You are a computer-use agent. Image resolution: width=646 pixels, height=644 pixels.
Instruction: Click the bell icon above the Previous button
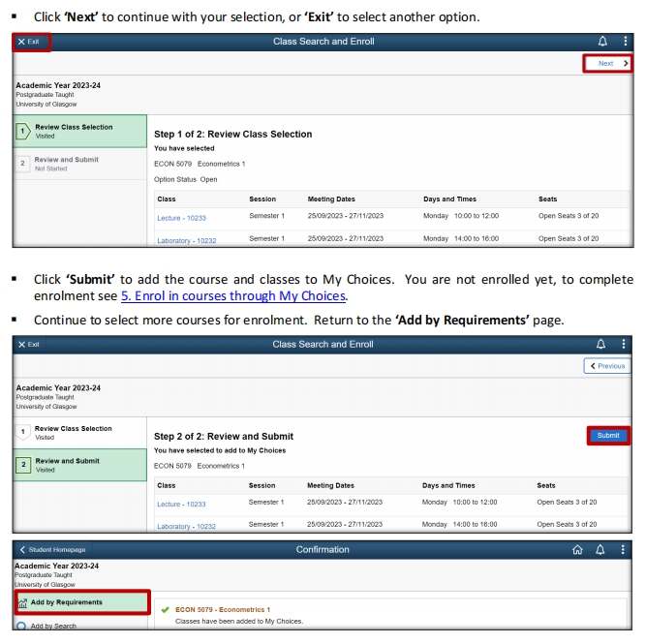click(x=603, y=344)
